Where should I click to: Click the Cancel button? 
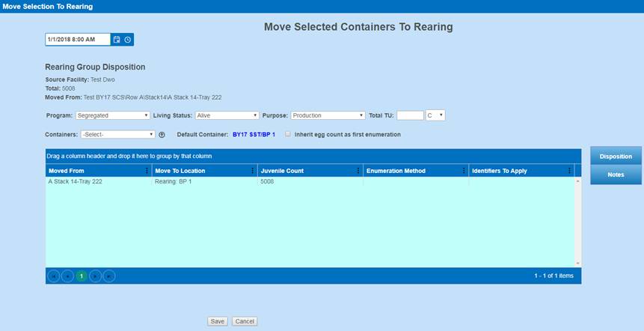[245, 321]
